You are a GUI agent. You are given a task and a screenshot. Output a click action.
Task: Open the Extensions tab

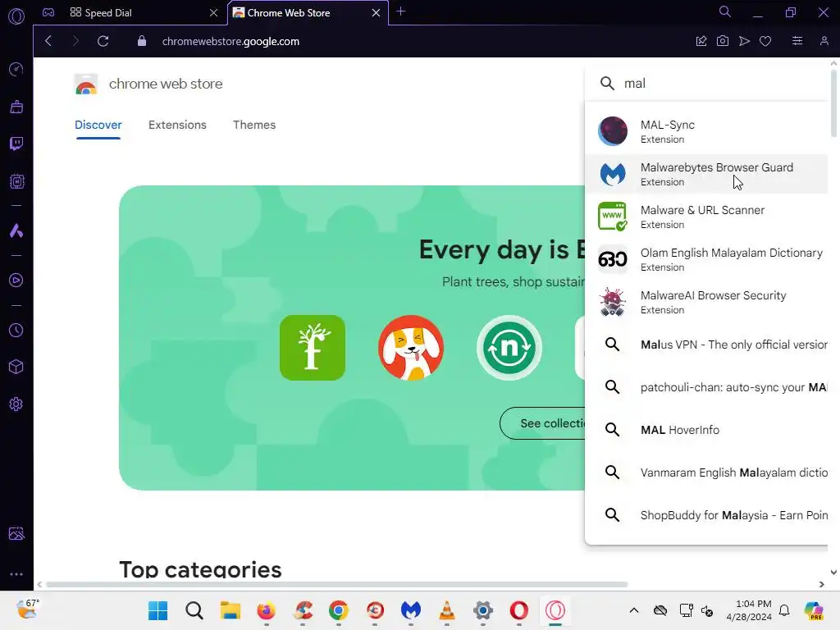pyautogui.click(x=177, y=125)
